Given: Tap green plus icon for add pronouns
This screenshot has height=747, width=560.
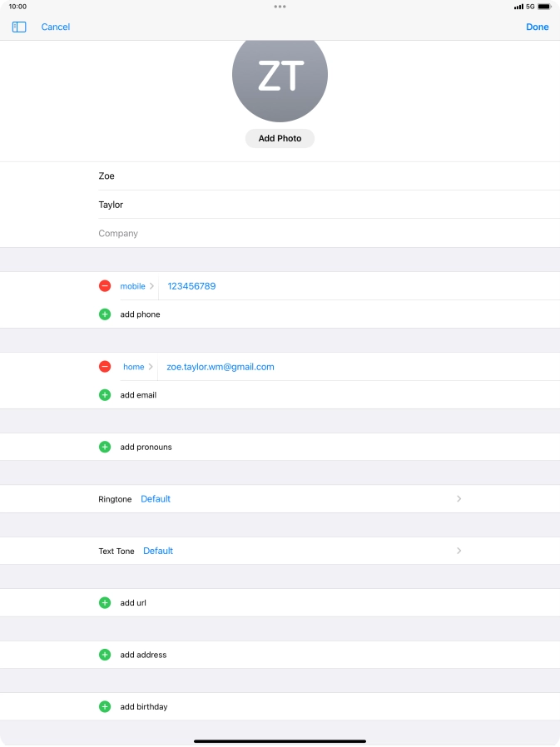Looking at the screenshot, I should coord(105,447).
